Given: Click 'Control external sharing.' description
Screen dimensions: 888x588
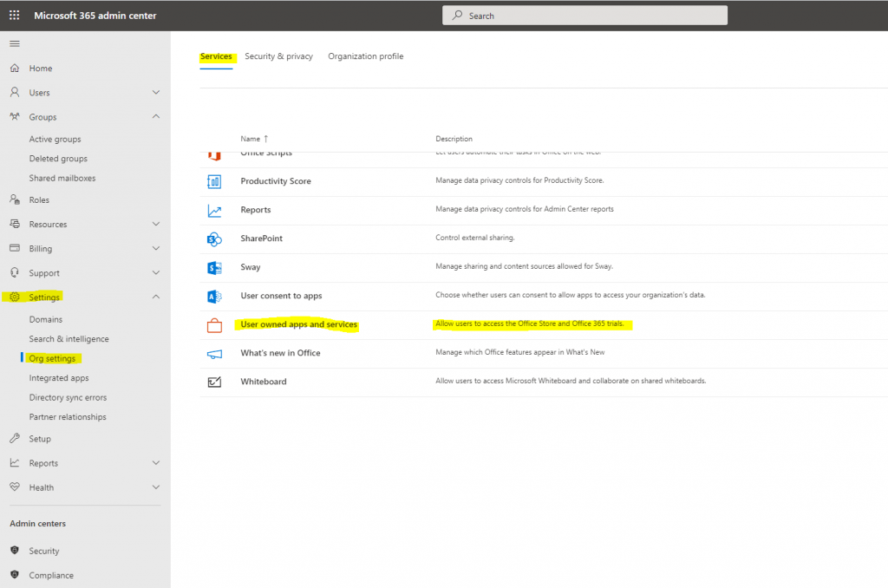Looking at the screenshot, I should coord(475,238).
